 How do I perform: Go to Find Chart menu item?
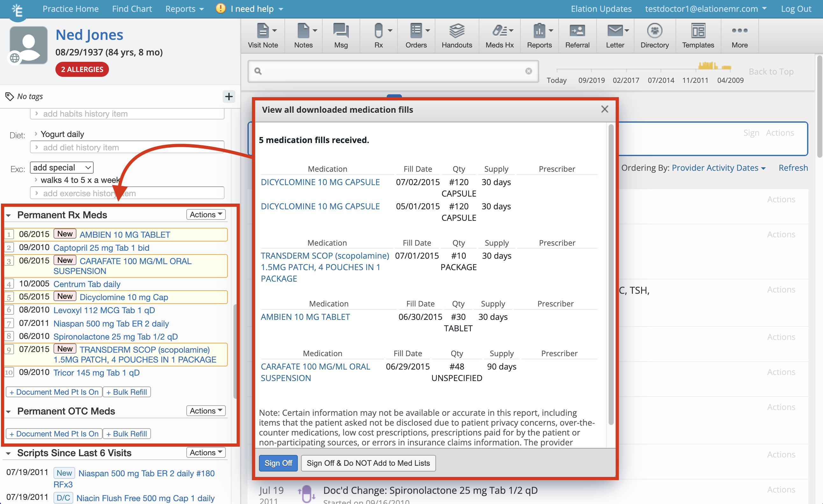tap(132, 9)
